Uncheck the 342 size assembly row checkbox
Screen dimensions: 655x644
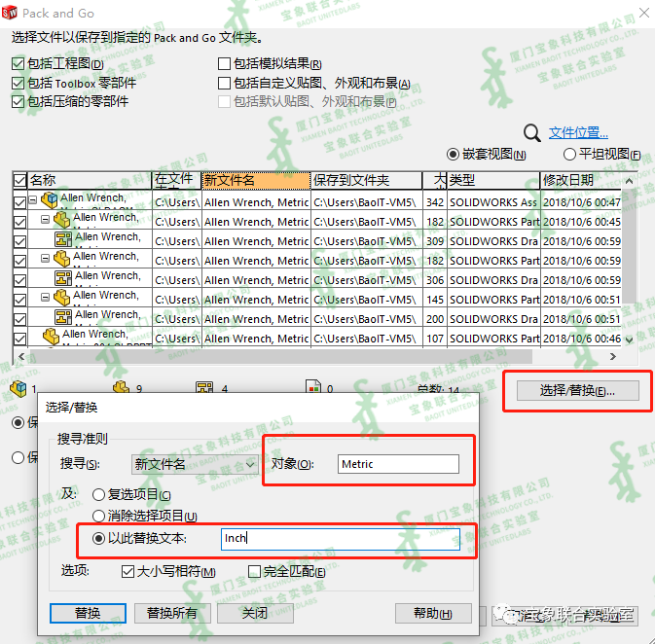(x=19, y=202)
